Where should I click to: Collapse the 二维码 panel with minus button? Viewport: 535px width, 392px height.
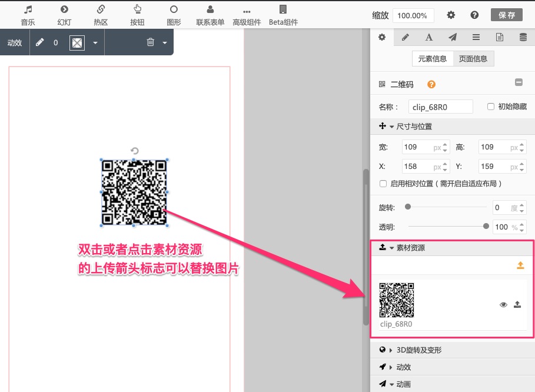pyautogui.click(x=519, y=82)
